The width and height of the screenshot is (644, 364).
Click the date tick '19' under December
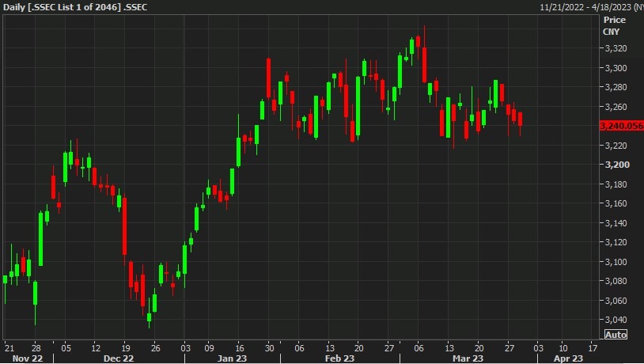point(126,348)
